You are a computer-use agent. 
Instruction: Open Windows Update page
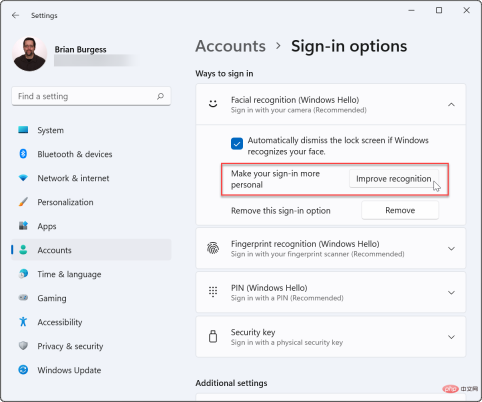(x=91, y=370)
